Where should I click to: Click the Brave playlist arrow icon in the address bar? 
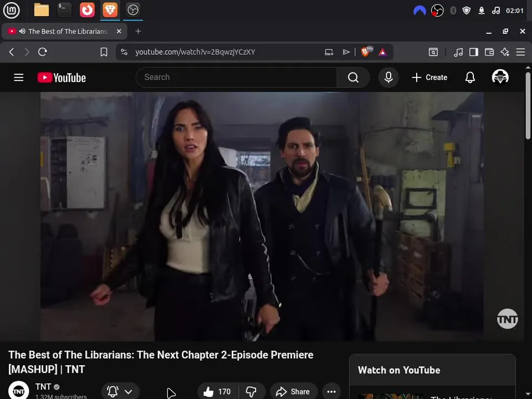tap(346, 52)
